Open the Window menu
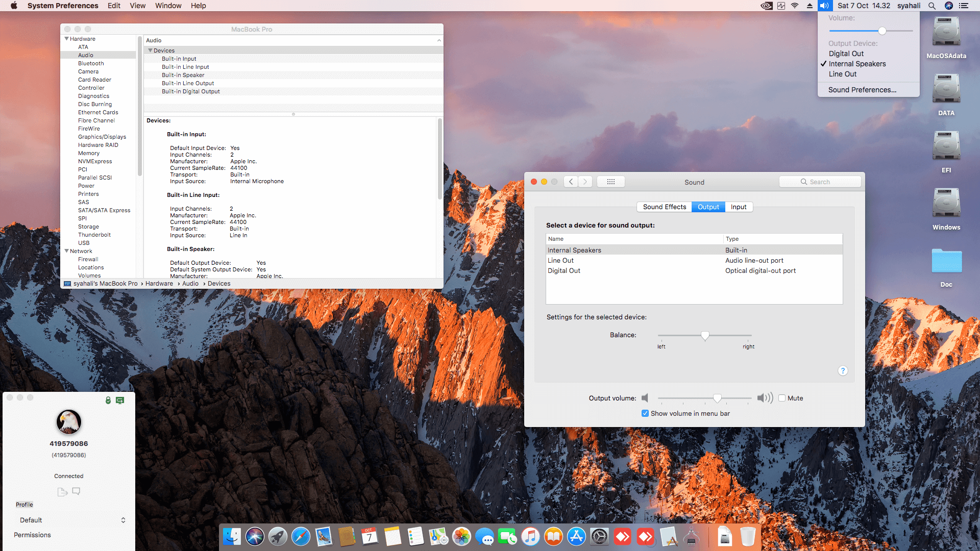The height and width of the screenshot is (551, 980). point(168,6)
